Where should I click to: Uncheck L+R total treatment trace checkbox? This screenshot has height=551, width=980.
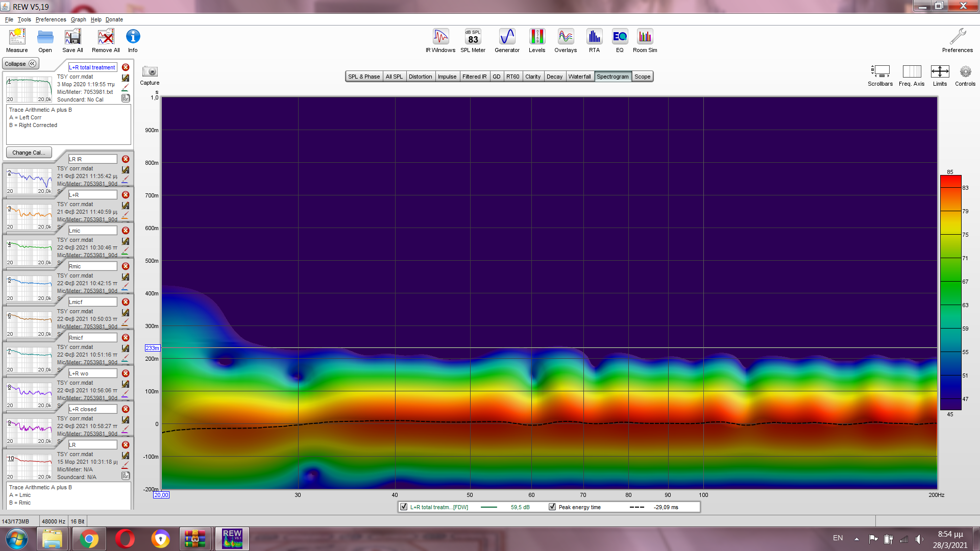[x=404, y=507]
